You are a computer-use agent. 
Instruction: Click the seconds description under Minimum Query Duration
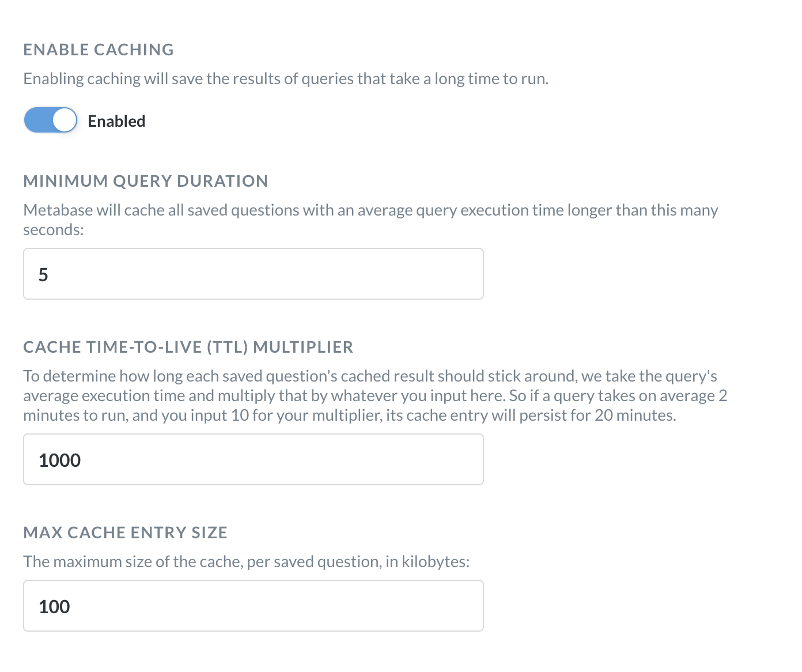370,219
